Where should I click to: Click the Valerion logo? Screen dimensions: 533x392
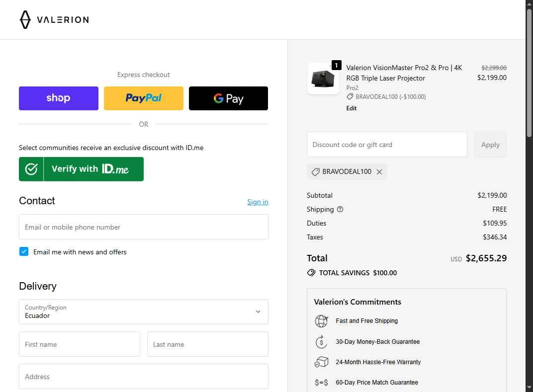[54, 20]
